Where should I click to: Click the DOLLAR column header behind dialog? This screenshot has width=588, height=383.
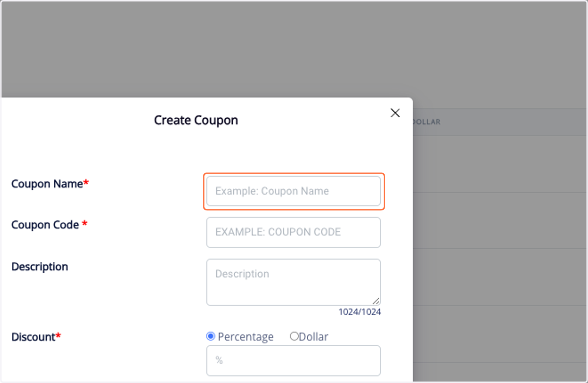pos(427,122)
